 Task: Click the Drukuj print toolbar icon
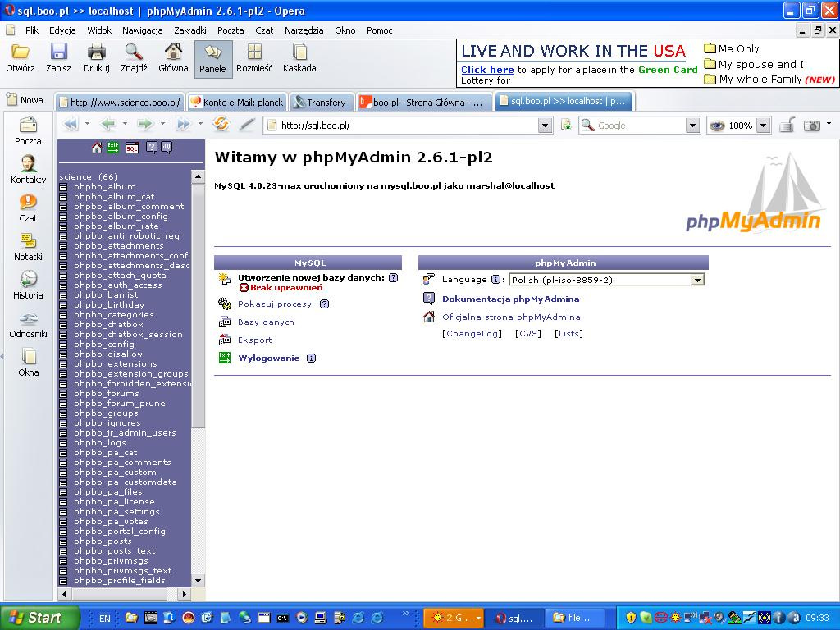(97, 58)
